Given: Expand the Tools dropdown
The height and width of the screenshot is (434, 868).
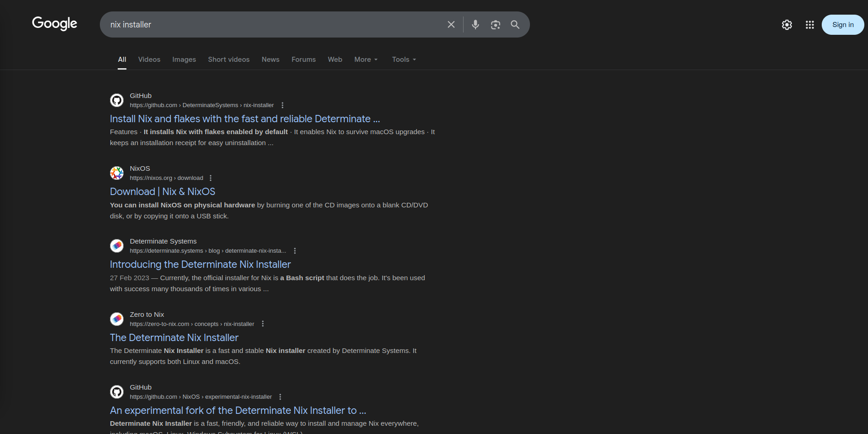Looking at the screenshot, I should [x=404, y=60].
